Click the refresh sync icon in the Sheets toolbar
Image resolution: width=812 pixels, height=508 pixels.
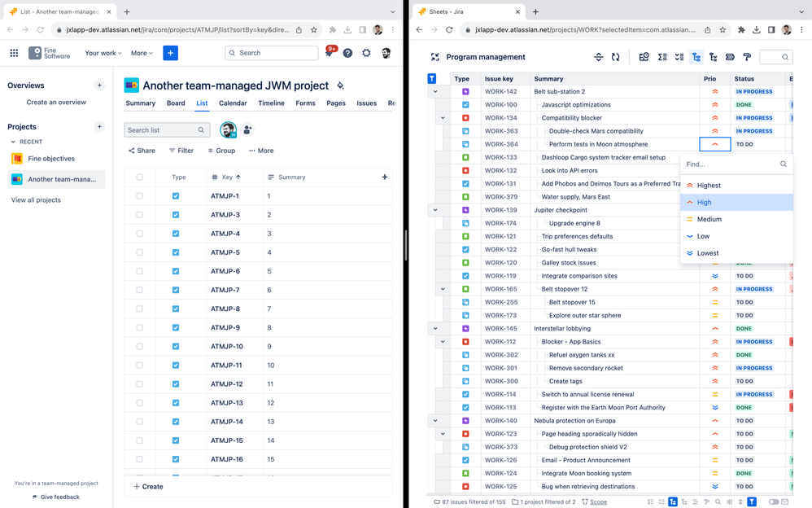[616, 56]
